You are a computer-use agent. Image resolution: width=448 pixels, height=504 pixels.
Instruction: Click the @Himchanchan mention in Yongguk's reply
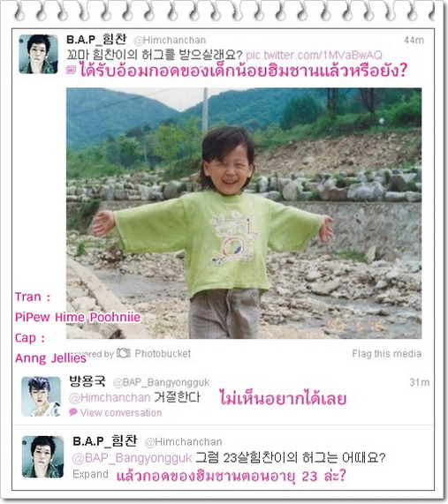110,397
